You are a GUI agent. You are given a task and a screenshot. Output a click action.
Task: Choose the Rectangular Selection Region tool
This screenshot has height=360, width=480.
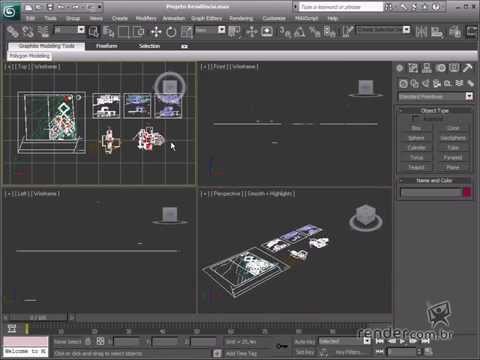(x=123, y=32)
